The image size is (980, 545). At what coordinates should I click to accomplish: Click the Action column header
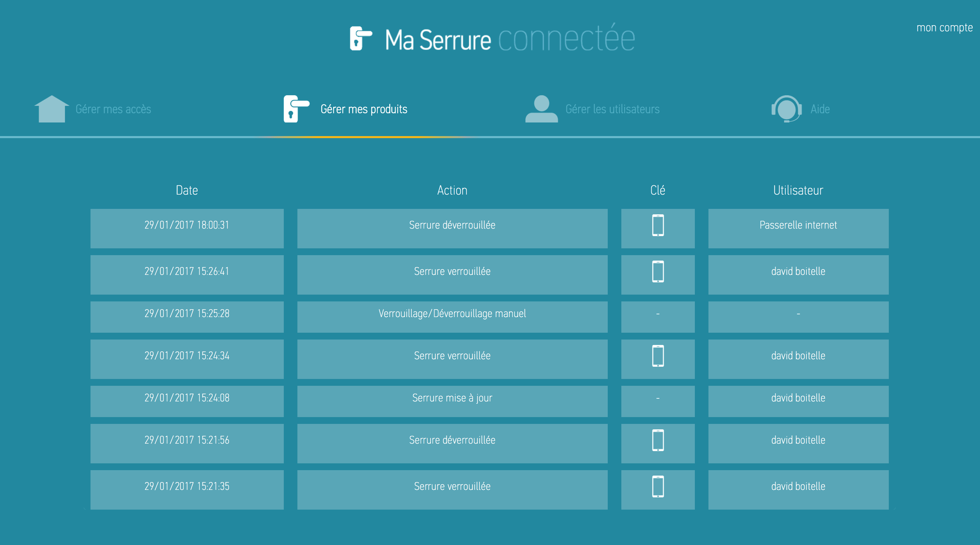(452, 190)
